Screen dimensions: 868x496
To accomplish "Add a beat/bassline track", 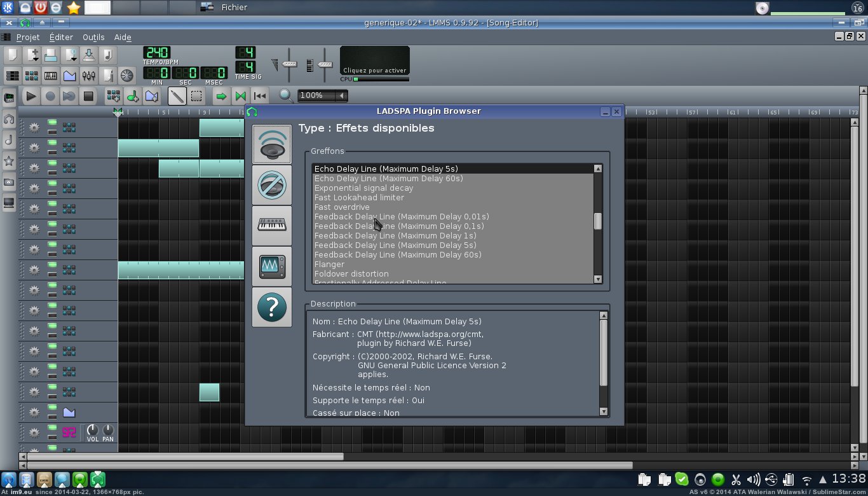I will coord(114,97).
